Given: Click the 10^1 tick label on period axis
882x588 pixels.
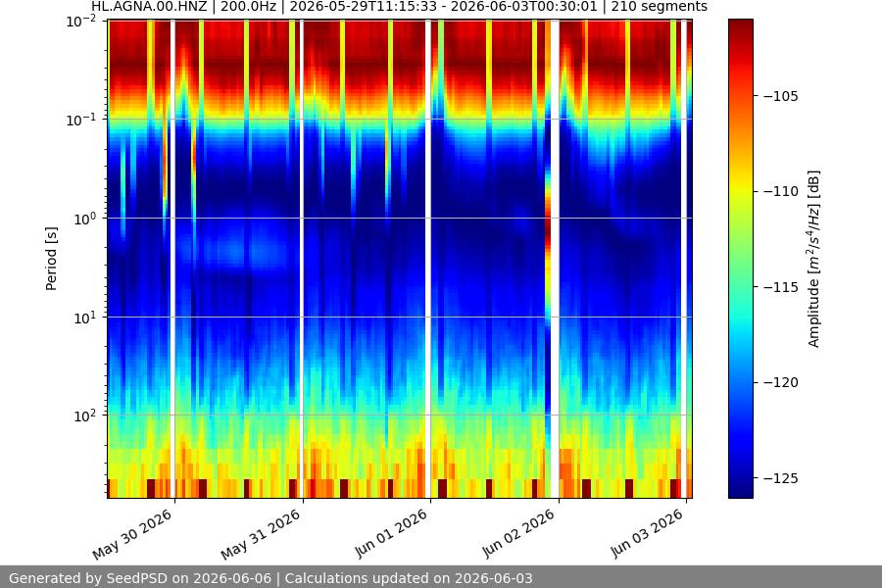Looking at the screenshot, I should tap(85, 318).
